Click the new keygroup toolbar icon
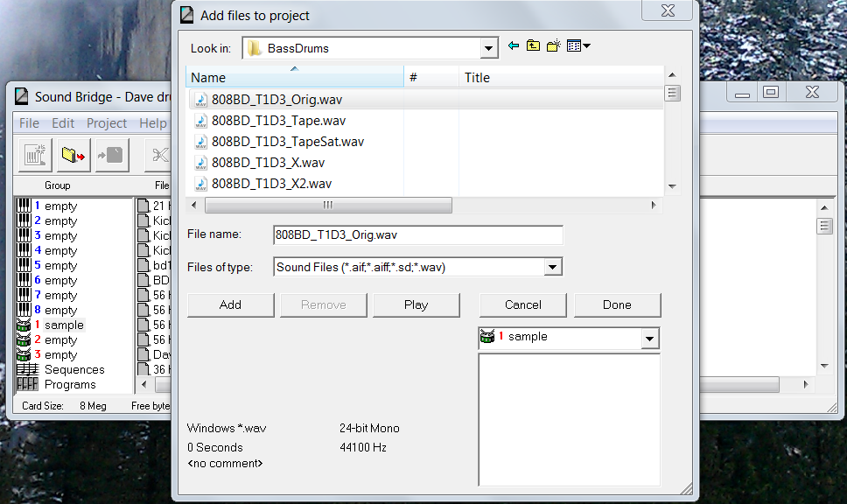This screenshot has width=847, height=504. pyautogui.click(x=35, y=155)
